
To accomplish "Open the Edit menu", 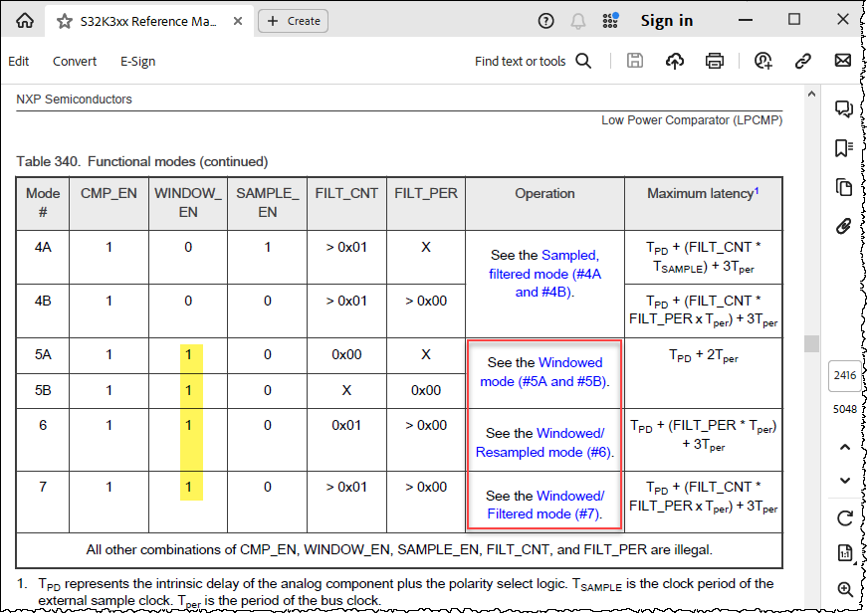I will [x=18, y=61].
